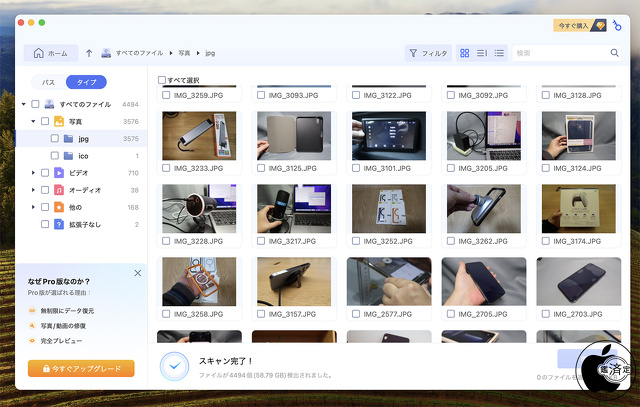Switch to the Type tab
Screen dimensions: 640x407
coord(87,82)
